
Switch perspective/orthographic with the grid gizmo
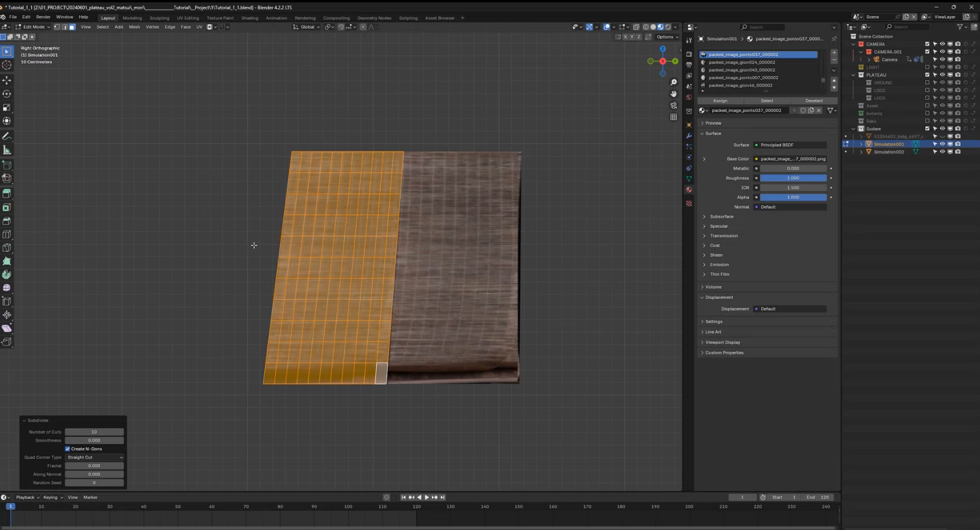[673, 116]
